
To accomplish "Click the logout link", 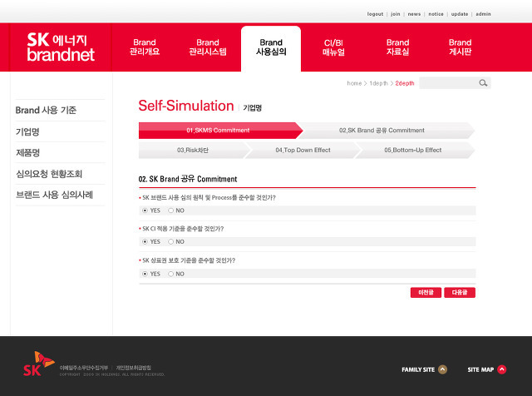I will pos(375,14).
